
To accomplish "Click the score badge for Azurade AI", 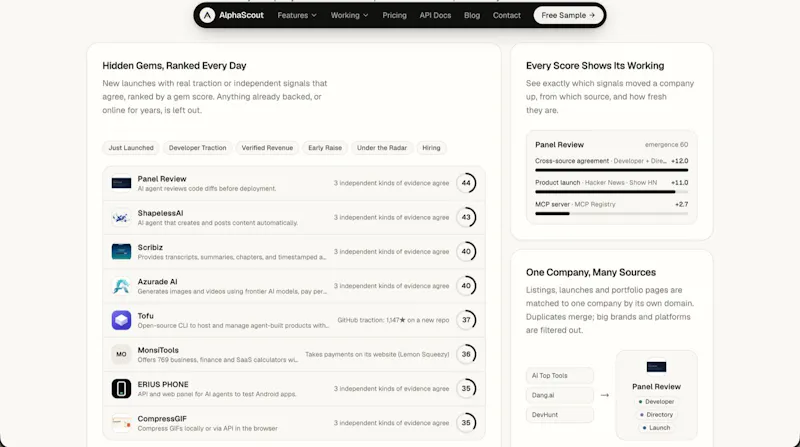I will 466,286.
